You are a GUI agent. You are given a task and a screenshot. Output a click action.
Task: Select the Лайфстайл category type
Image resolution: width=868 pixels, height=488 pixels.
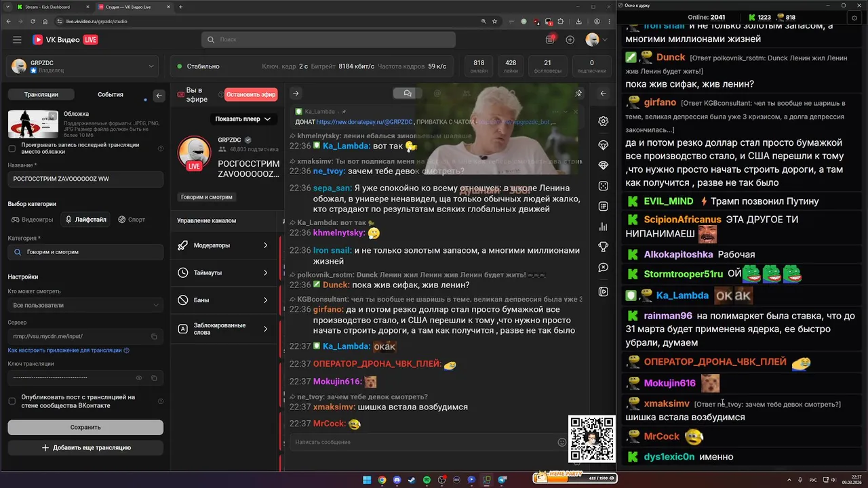tap(85, 220)
